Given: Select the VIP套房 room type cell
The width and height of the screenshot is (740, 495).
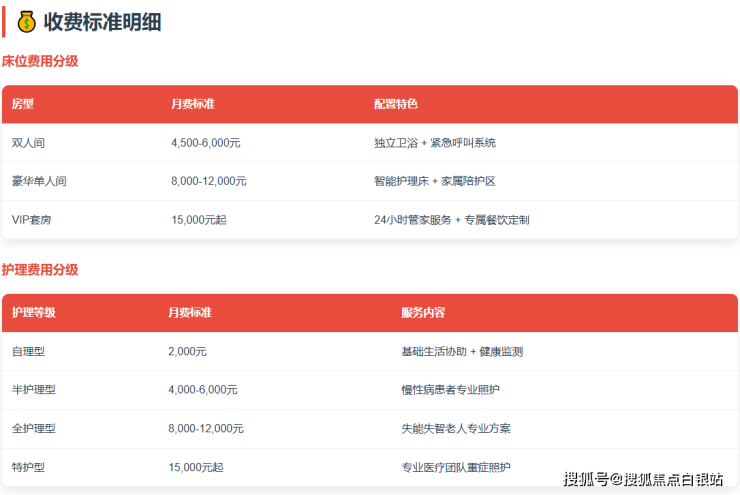Looking at the screenshot, I should [31, 219].
